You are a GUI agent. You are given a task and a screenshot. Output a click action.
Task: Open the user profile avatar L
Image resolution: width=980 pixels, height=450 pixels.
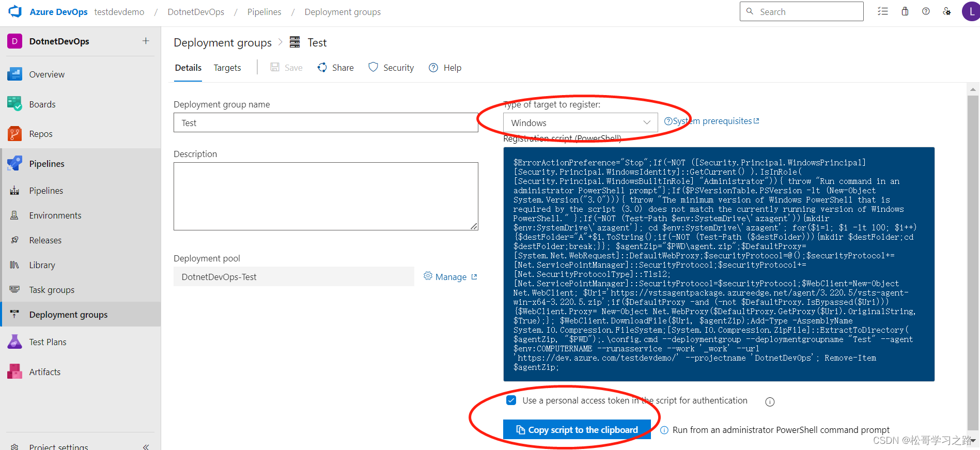coord(971,11)
